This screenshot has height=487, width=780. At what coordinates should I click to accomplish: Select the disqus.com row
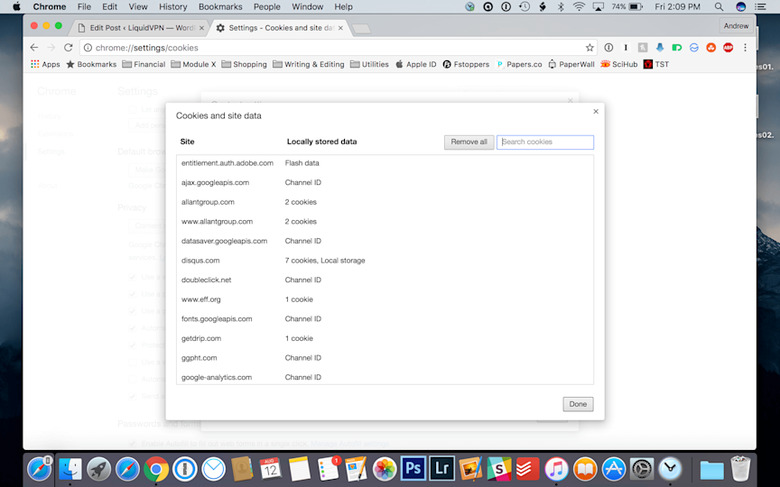click(x=385, y=260)
